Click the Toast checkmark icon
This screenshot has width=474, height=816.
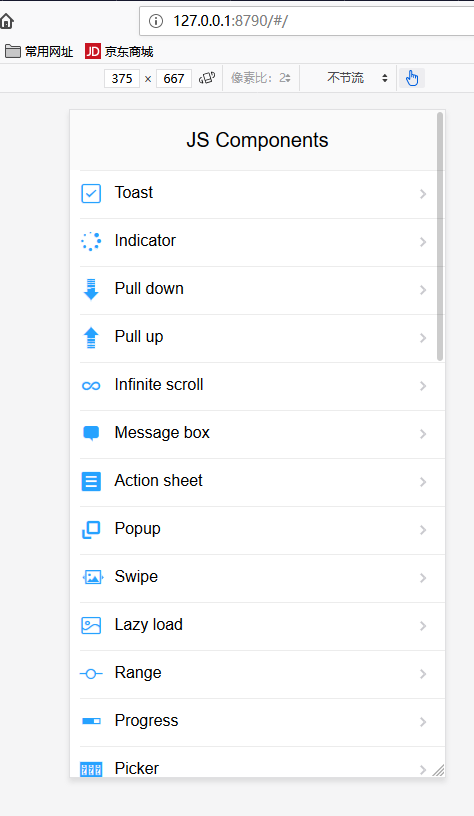tap(91, 194)
